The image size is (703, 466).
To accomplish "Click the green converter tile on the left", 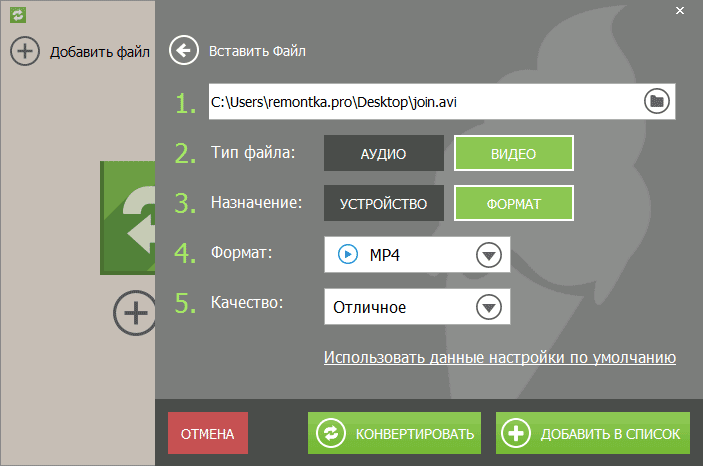I will click(127, 218).
